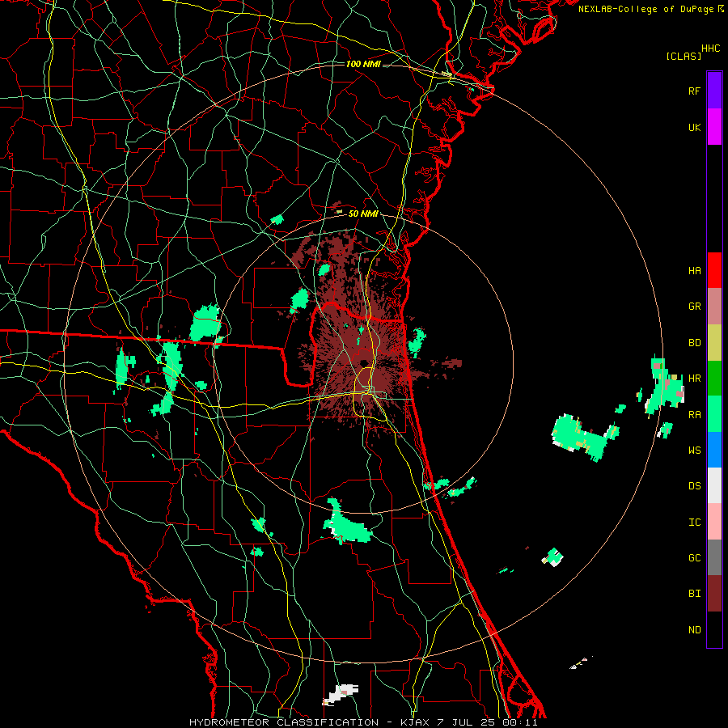
Task: Click the 'HYDROMETEOR CLASSIFICATION - KJAX' caption at bottom
Action: click(x=311, y=722)
